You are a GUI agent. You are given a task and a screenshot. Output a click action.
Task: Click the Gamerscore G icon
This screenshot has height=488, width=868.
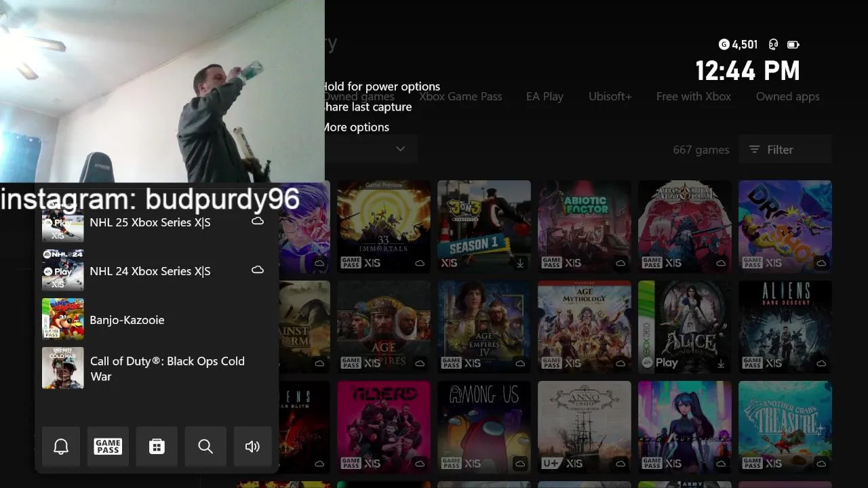tap(724, 45)
